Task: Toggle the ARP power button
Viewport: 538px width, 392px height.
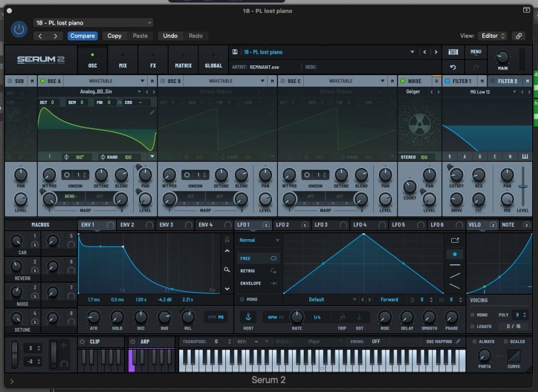Action: (133, 342)
